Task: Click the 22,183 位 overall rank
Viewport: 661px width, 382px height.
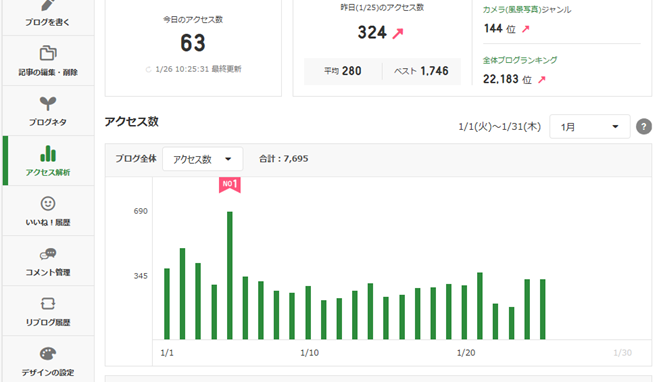Action: [x=508, y=79]
